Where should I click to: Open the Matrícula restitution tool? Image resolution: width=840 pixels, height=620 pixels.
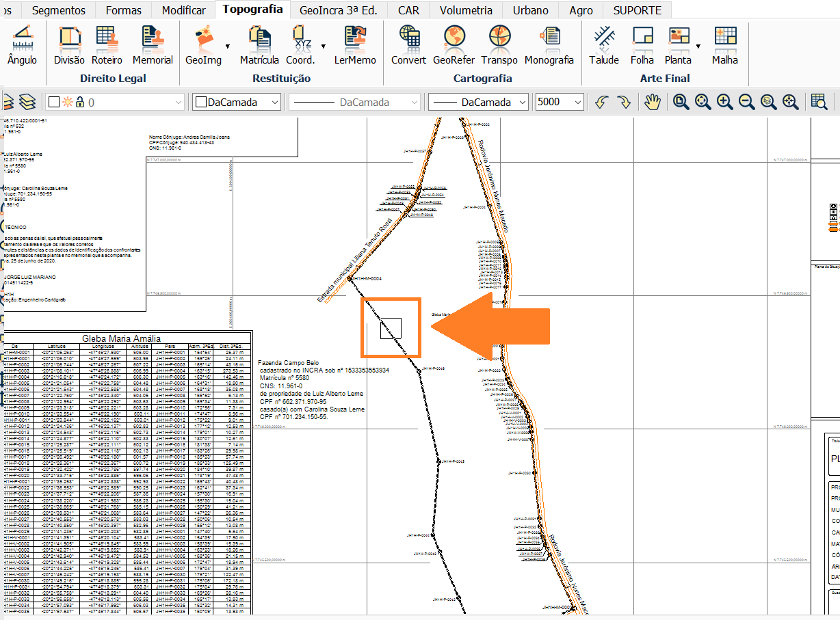(259, 45)
